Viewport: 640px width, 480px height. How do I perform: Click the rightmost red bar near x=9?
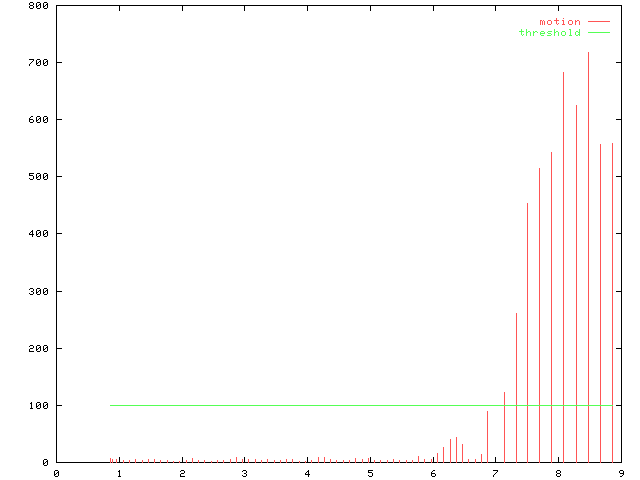coord(612,300)
